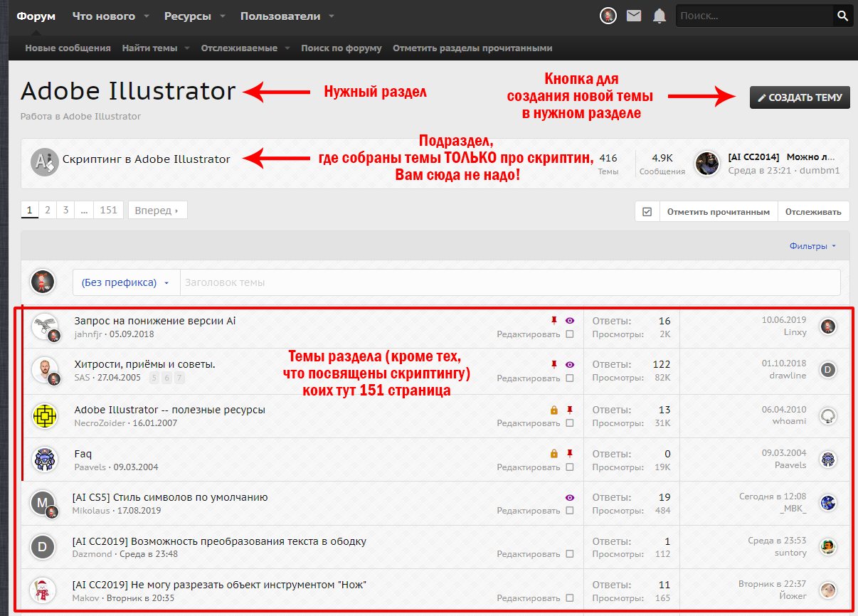The width and height of the screenshot is (858, 616).
Task: Click the scripting subforum icon
Action: (44, 161)
